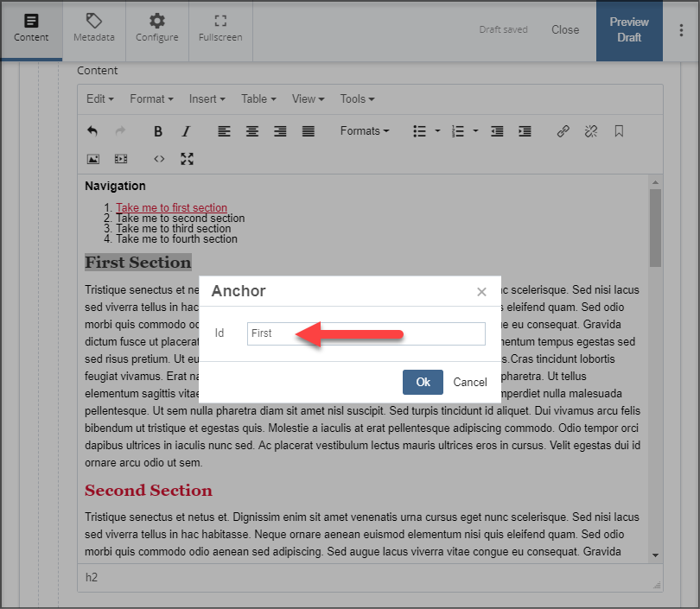Screen dimensions: 700x609
Task: Remove link with the unlink icon
Action: [591, 131]
